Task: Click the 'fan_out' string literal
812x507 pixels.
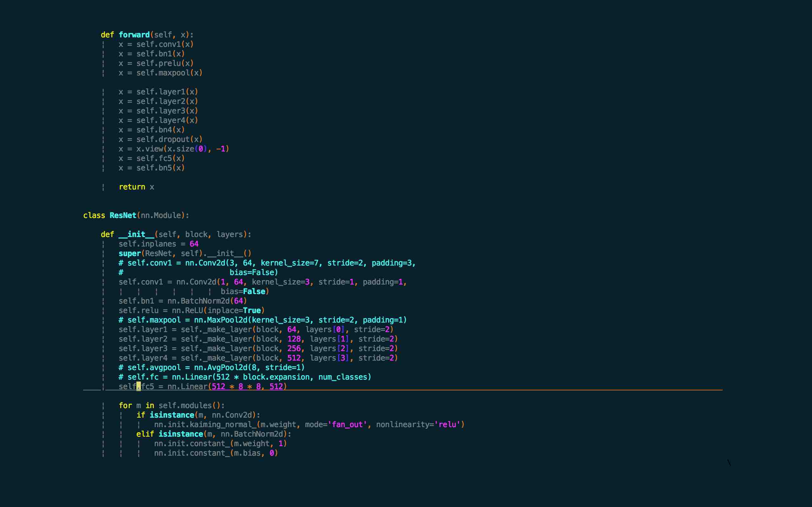Action: pos(347,425)
